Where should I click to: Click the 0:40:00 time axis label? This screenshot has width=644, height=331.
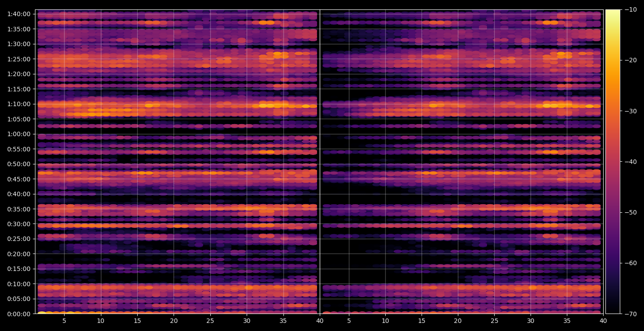[x=19, y=194]
